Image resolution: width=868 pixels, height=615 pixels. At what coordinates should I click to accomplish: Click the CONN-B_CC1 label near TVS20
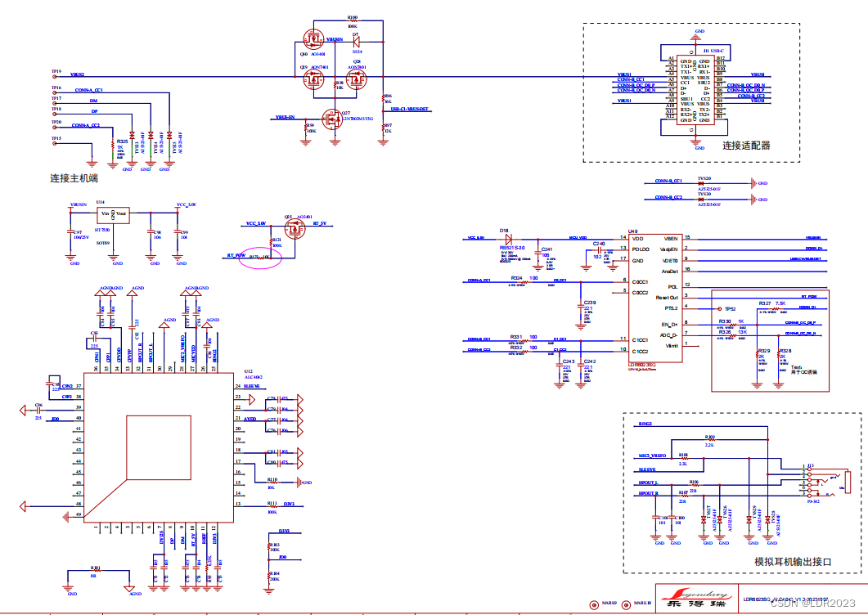point(668,181)
